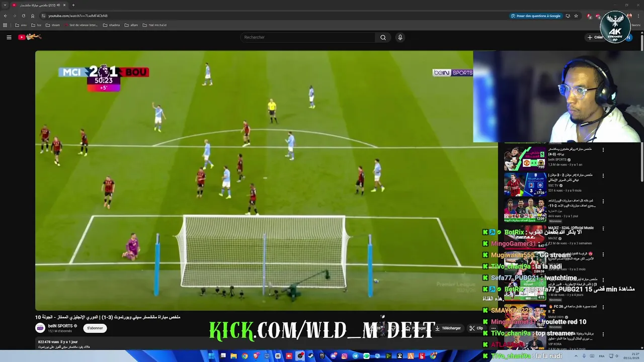The width and height of the screenshot is (644, 362).
Task: Start voice search with microphone icon
Action: [400, 37]
